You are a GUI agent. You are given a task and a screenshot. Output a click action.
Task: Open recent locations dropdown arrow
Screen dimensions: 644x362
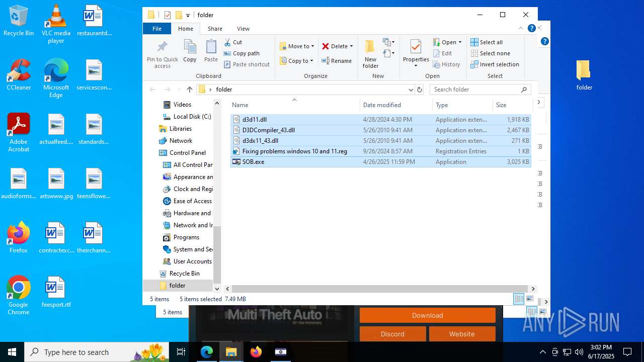coord(178,89)
